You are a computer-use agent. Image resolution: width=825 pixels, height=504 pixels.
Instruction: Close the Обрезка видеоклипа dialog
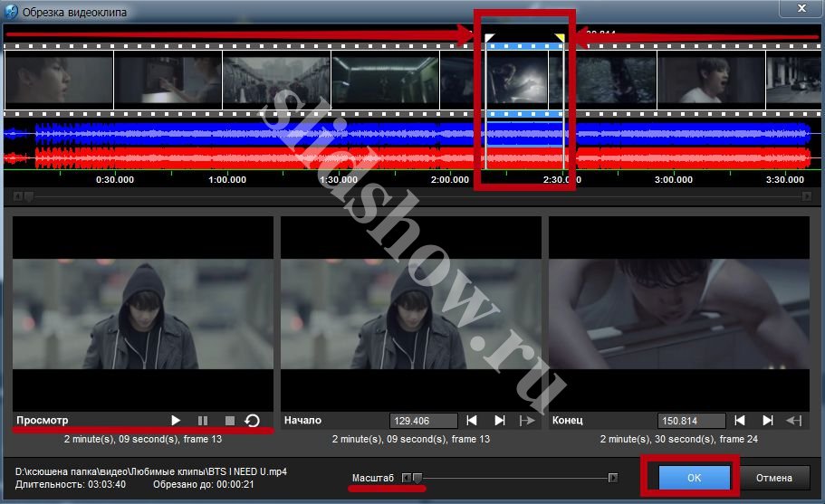[x=801, y=8]
